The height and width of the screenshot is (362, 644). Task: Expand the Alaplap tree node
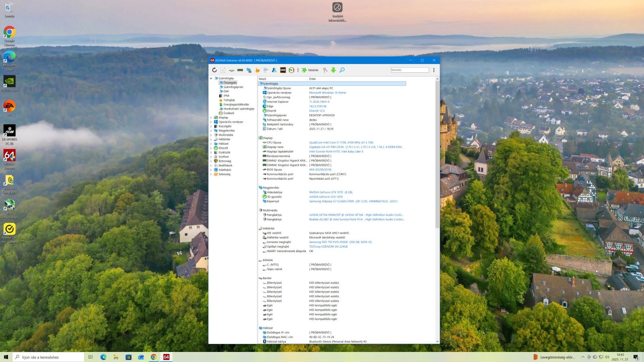[x=211, y=117]
